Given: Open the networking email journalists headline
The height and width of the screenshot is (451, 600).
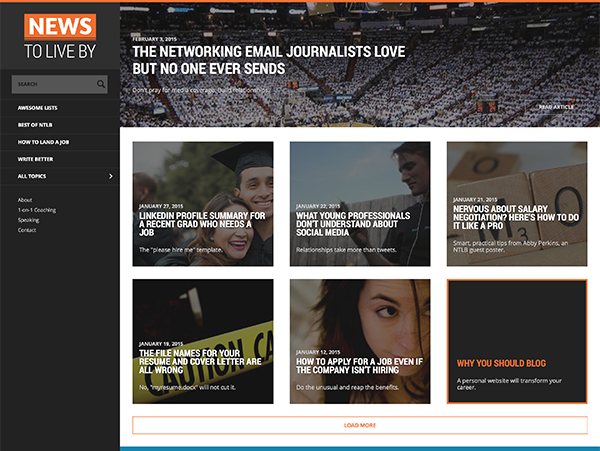Looking at the screenshot, I should (208, 59).
